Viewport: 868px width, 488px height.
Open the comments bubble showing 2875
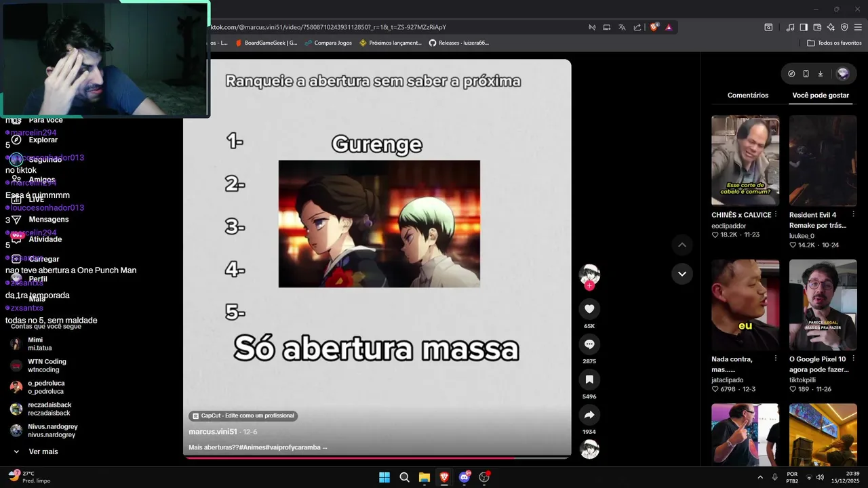click(x=589, y=344)
